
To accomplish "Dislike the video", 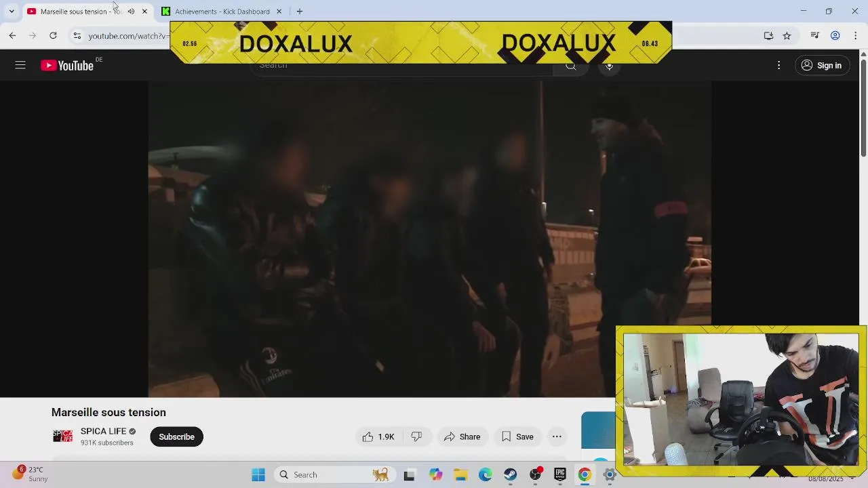I will (416, 436).
